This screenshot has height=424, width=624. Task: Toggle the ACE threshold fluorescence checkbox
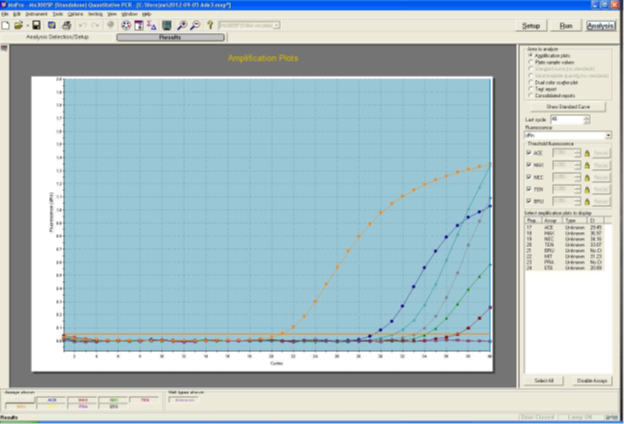(x=529, y=153)
